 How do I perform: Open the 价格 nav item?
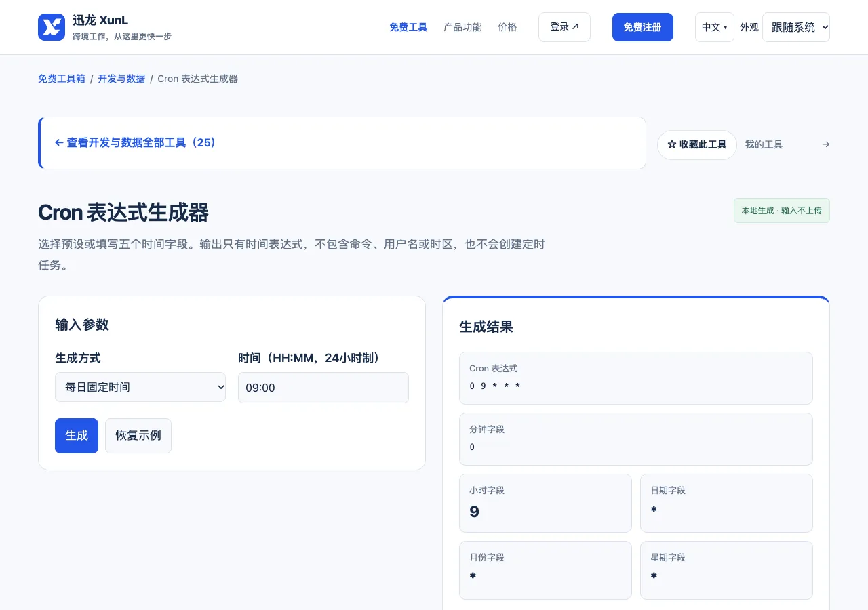pyautogui.click(x=507, y=27)
